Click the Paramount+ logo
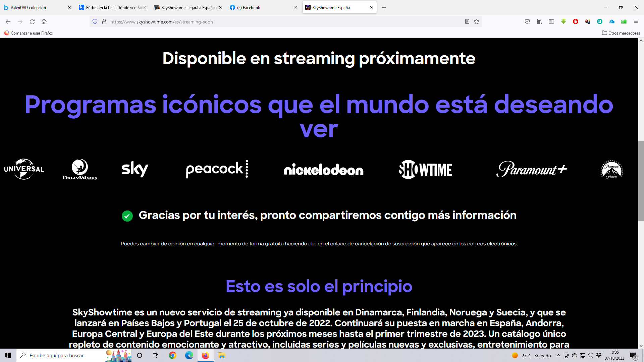Image resolution: width=644 pixels, height=362 pixels. 532,169
